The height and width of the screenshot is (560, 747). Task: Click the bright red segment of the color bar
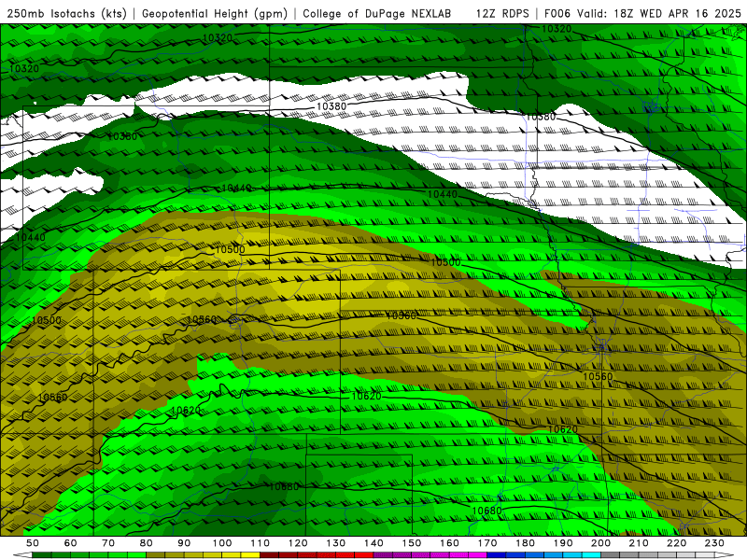click(x=364, y=554)
